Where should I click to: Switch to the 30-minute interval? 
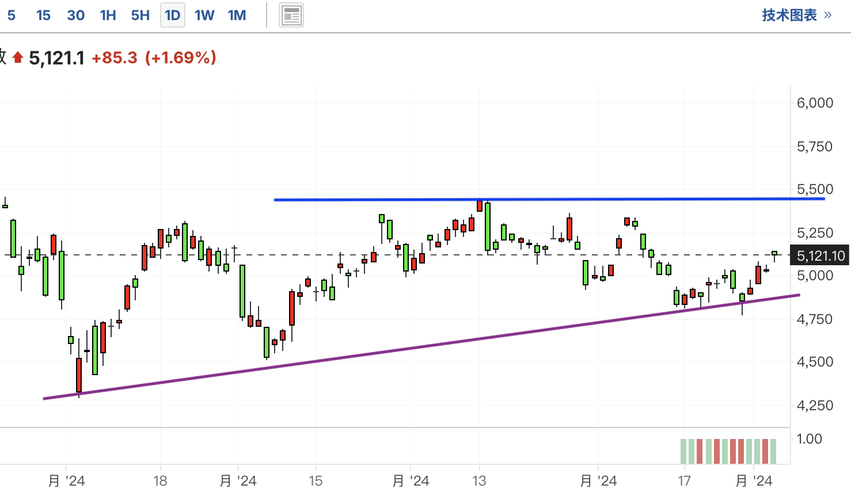(x=75, y=16)
